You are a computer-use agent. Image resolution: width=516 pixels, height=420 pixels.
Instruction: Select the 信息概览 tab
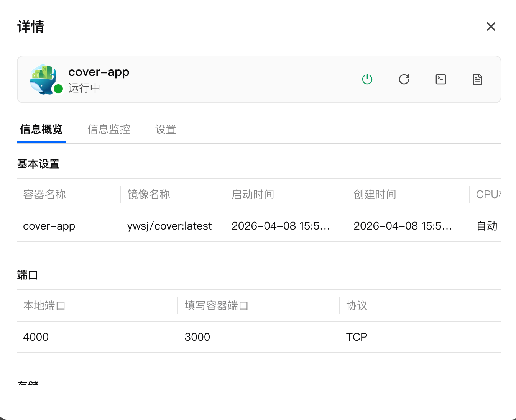pyautogui.click(x=41, y=130)
